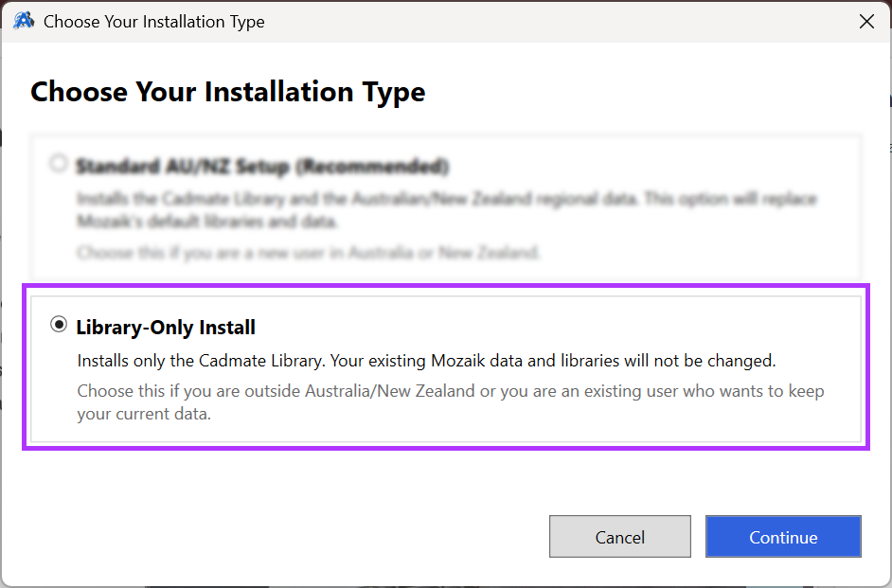
Task: Click the highlighted Library-Only Install panel
Action: [445, 365]
